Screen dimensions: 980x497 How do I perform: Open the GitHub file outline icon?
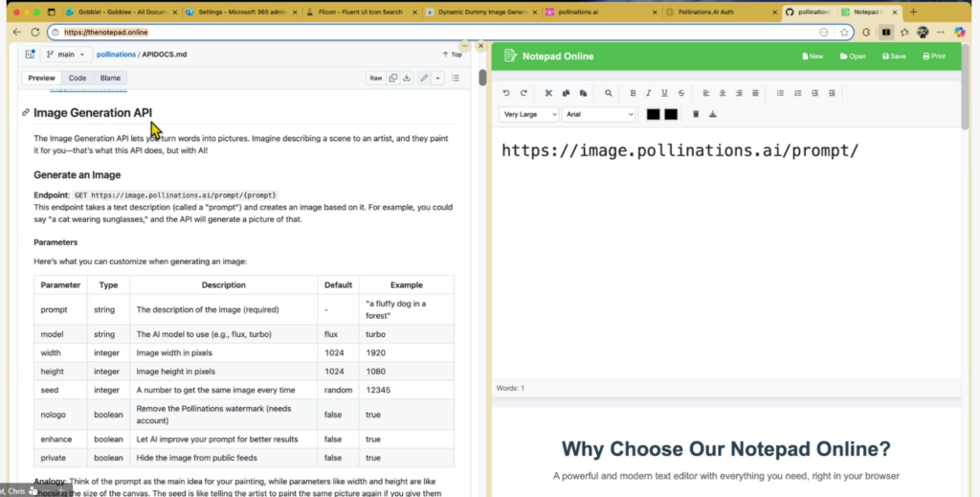point(456,78)
